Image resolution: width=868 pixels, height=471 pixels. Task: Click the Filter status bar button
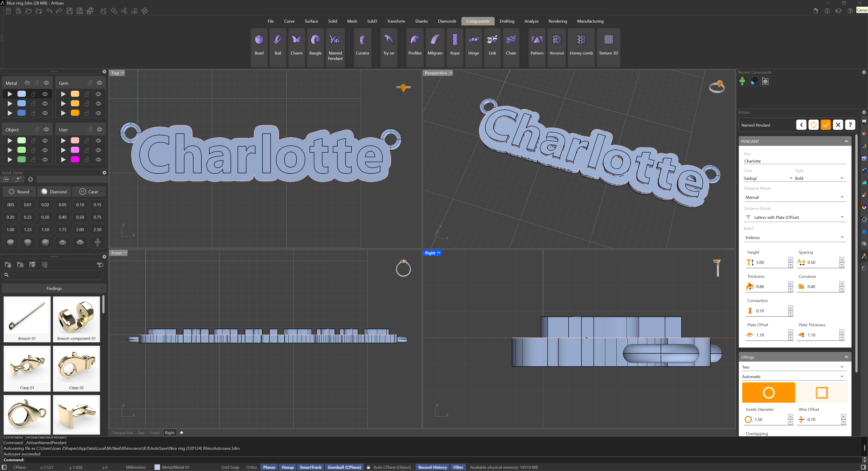coord(458,467)
